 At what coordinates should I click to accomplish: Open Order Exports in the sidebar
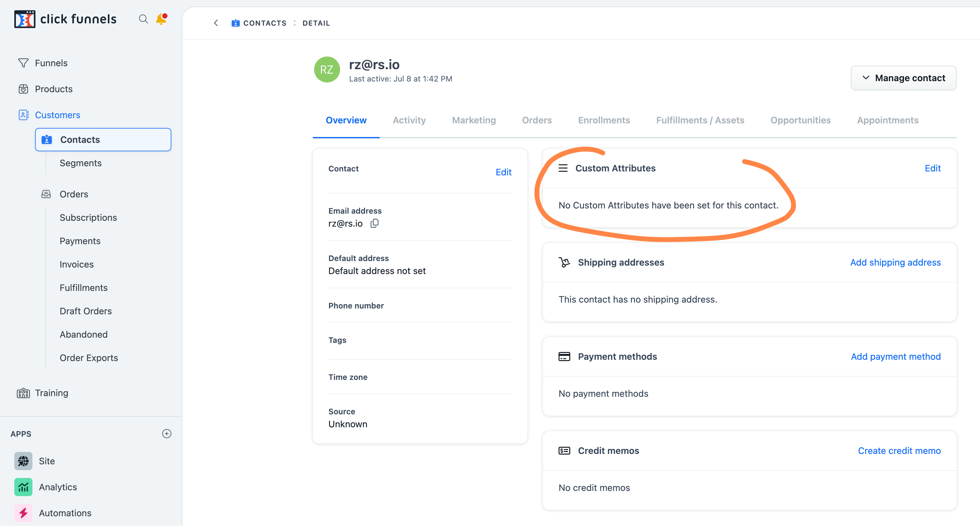89,358
